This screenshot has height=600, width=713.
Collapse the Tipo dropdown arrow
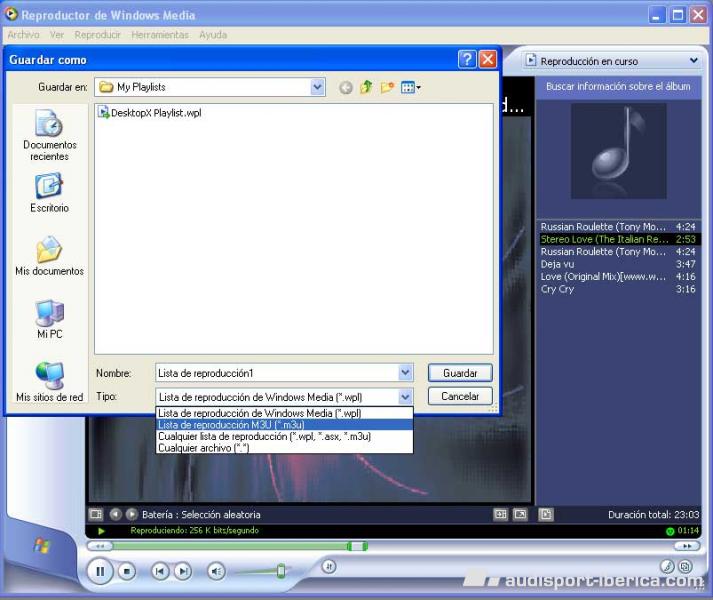pos(405,397)
